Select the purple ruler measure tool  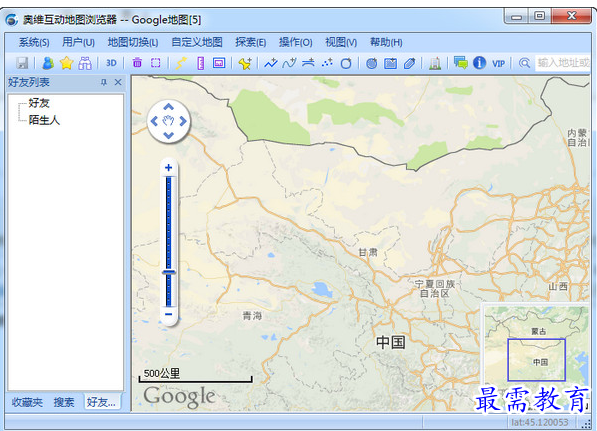[x=201, y=63]
